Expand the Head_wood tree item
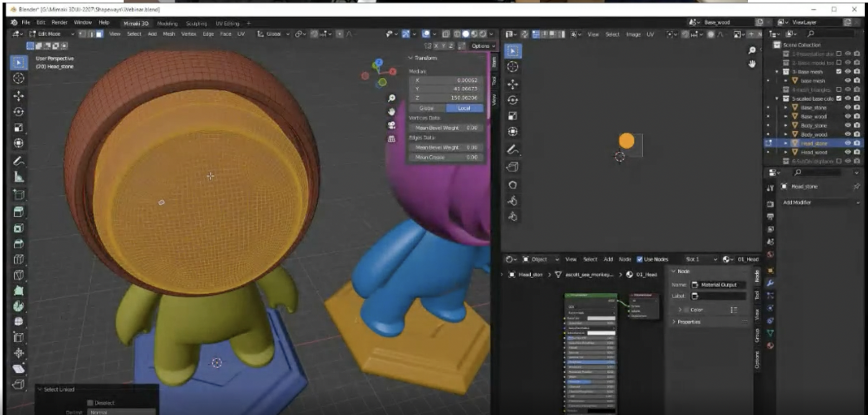 coord(786,152)
